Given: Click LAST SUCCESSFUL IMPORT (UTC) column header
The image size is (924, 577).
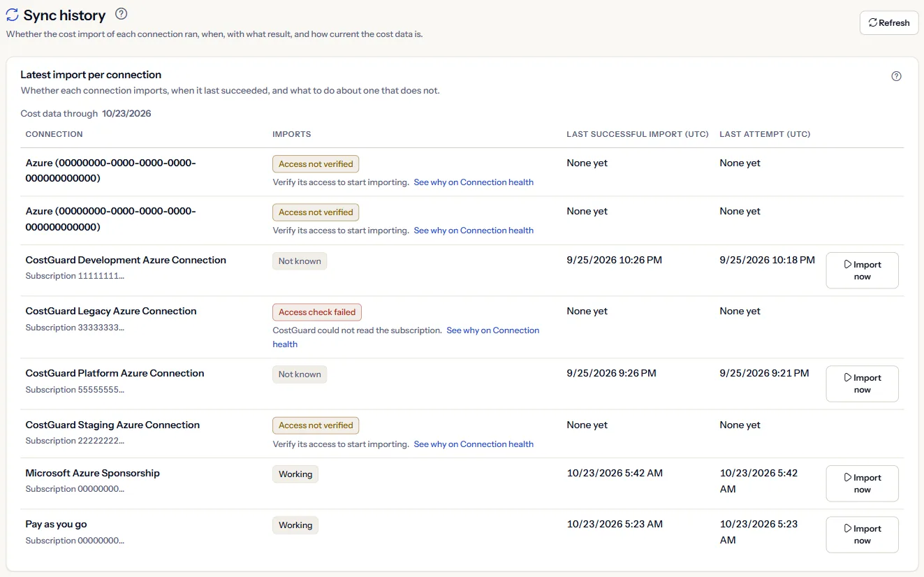Looking at the screenshot, I should [638, 134].
